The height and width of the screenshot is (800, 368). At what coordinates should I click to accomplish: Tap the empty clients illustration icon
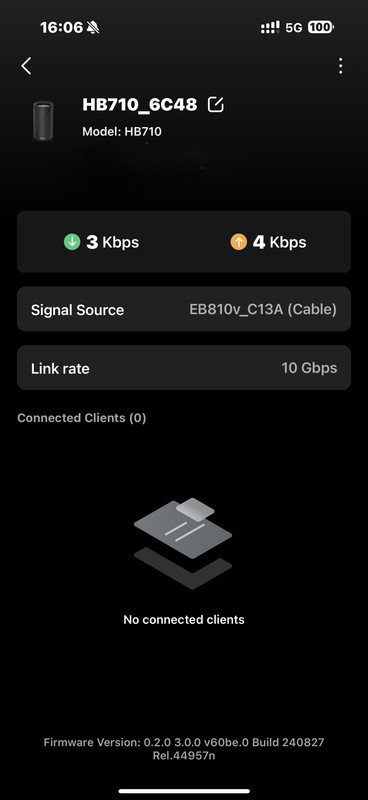click(183, 543)
